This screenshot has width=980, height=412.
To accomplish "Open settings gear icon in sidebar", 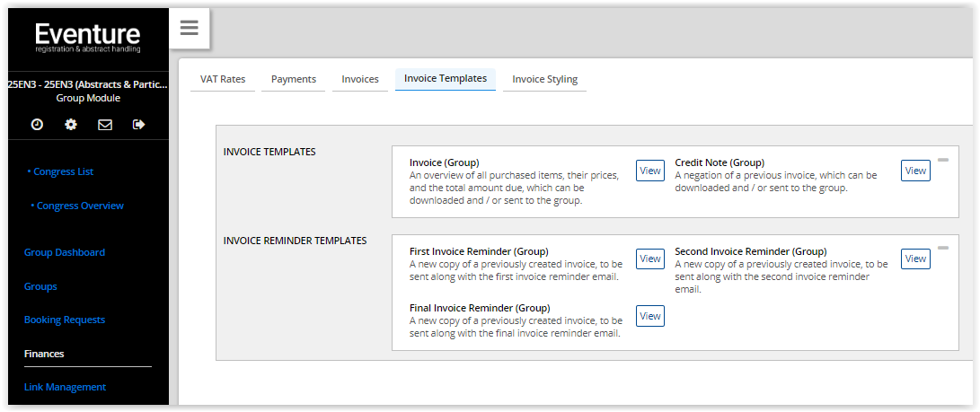I will pos(71,124).
